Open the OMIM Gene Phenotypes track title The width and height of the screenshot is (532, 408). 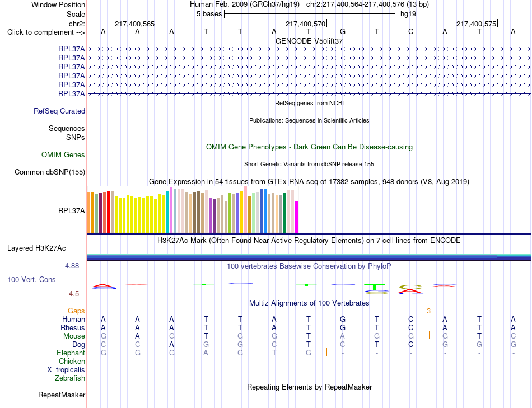point(309,147)
